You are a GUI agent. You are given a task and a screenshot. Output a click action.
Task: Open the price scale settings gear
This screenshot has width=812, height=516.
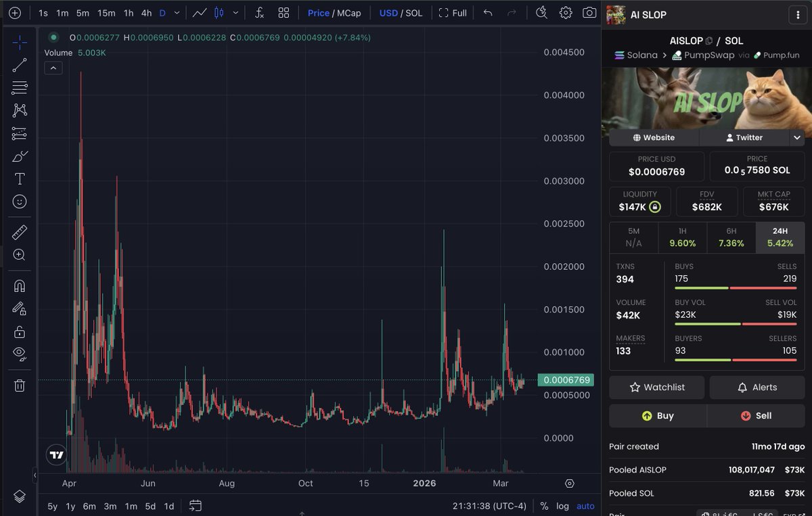point(570,484)
